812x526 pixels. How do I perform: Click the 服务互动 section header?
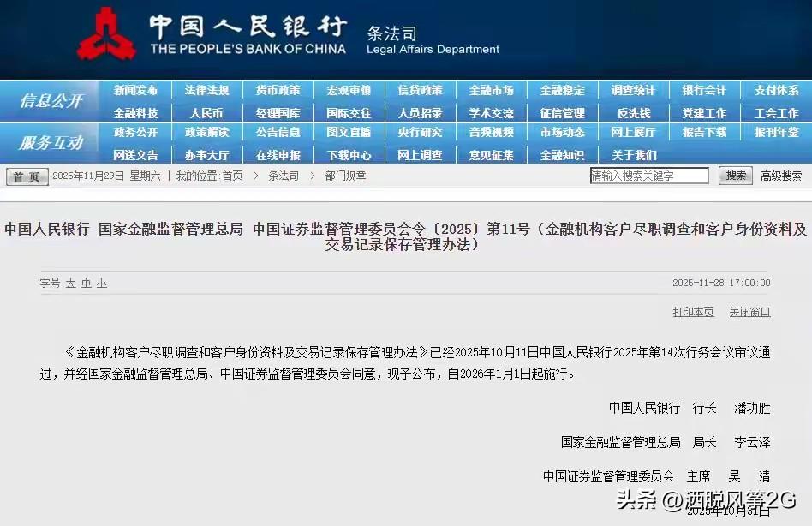coord(51,142)
